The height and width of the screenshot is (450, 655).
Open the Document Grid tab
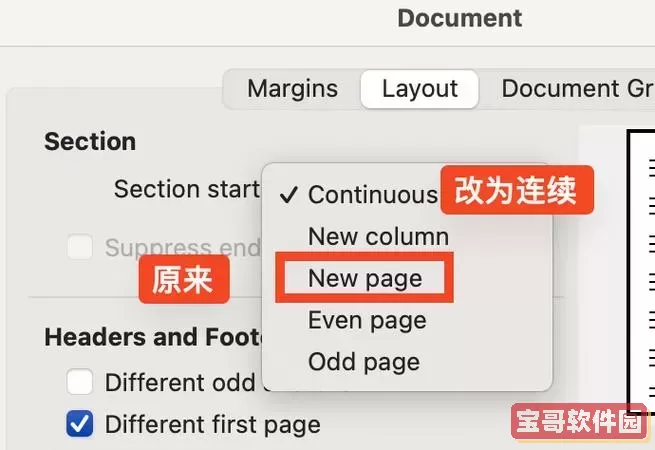578,89
